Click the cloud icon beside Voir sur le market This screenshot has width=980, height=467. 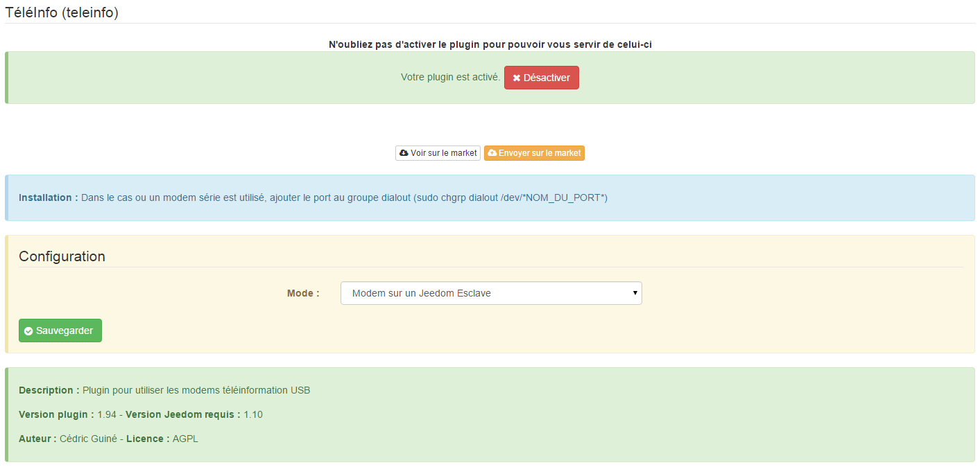(x=404, y=153)
